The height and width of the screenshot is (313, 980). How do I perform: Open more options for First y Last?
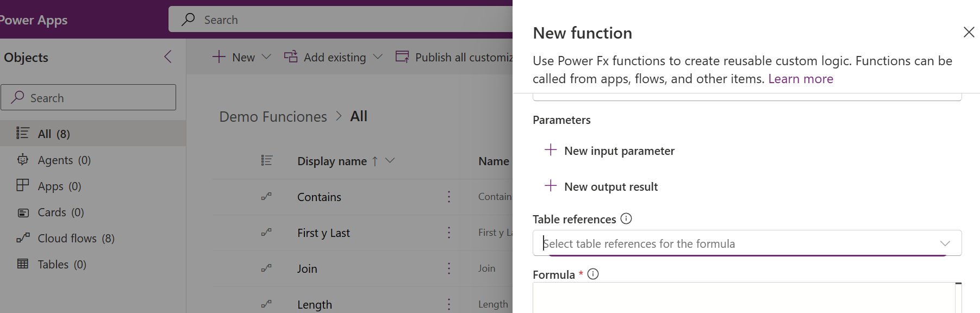point(449,233)
